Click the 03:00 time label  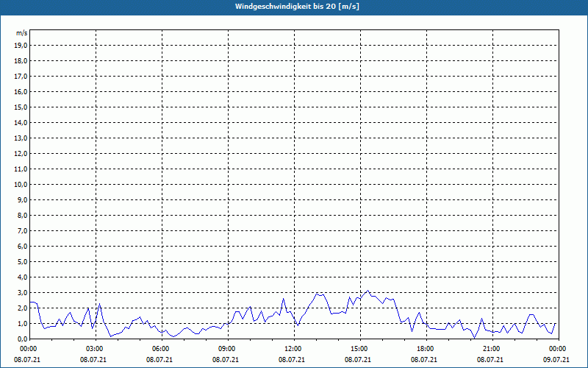[94, 349]
